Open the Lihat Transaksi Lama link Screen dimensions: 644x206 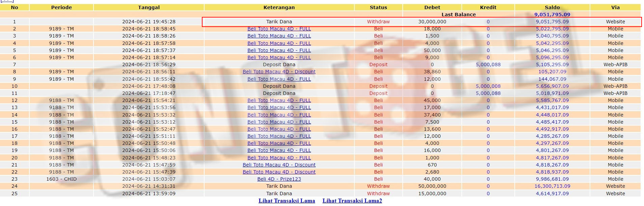coord(287,201)
